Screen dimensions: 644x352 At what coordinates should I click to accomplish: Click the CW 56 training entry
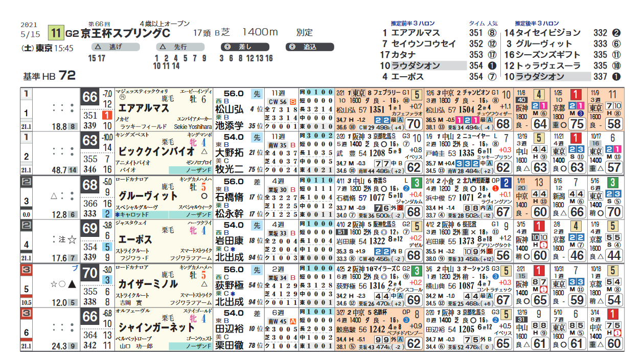(279, 102)
